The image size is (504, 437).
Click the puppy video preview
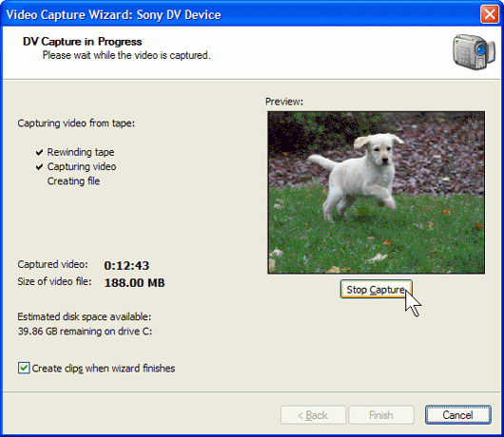point(376,193)
